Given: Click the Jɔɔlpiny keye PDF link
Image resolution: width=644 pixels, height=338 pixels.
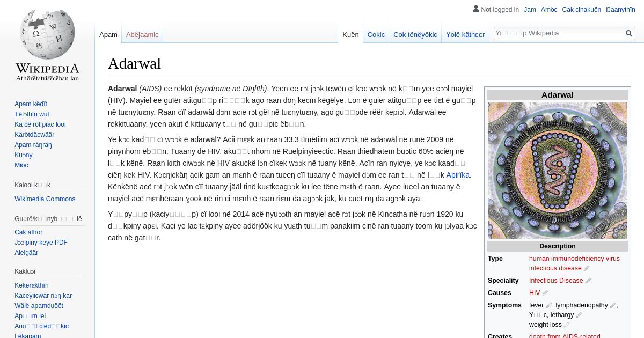Looking at the screenshot, I should pos(41,243).
